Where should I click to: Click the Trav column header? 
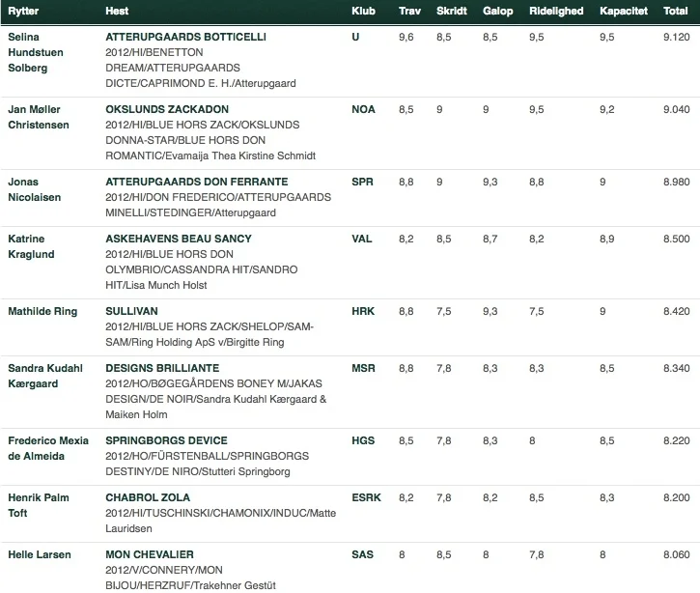pyautogui.click(x=409, y=12)
